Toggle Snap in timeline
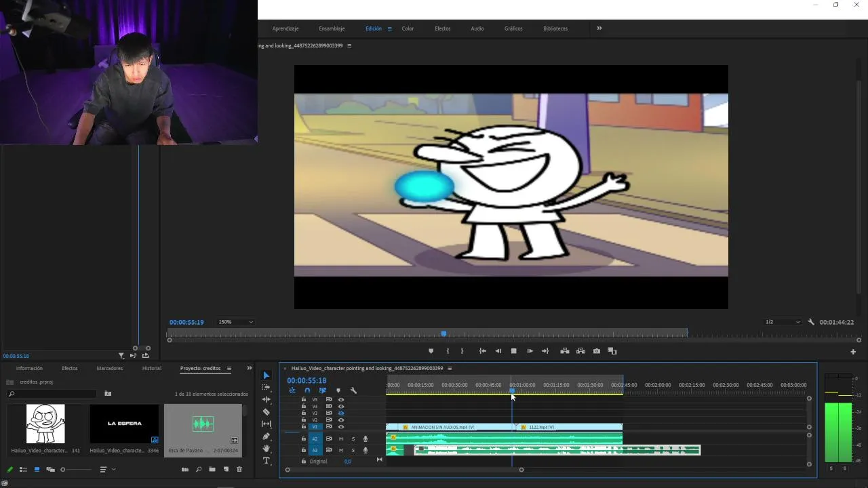The height and width of the screenshot is (488, 868). click(307, 390)
